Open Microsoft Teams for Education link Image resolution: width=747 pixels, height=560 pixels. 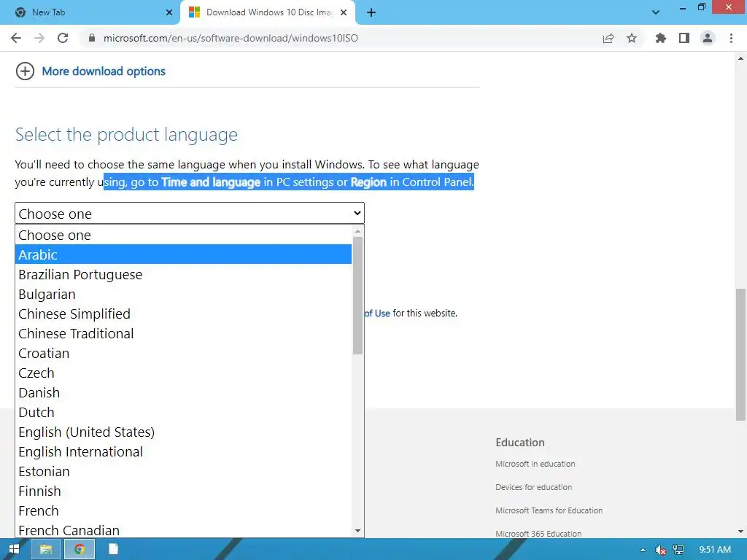pos(549,510)
